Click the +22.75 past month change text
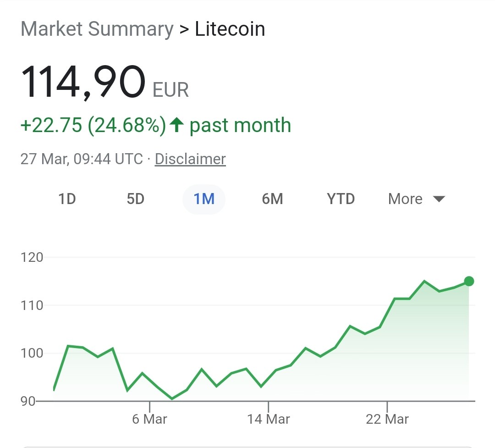The image size is (495, 448). pyautogui.click(x=156, y=125)
